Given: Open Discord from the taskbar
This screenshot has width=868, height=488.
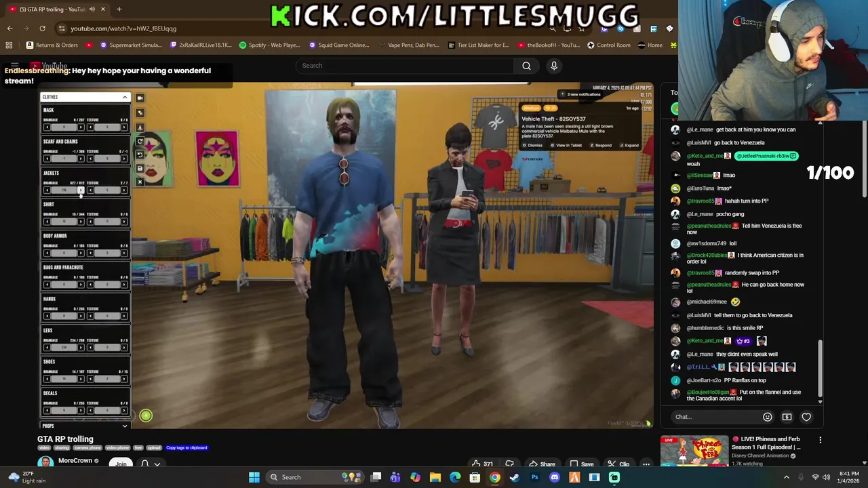Looking at the screenshot, I should coord(555,477).
